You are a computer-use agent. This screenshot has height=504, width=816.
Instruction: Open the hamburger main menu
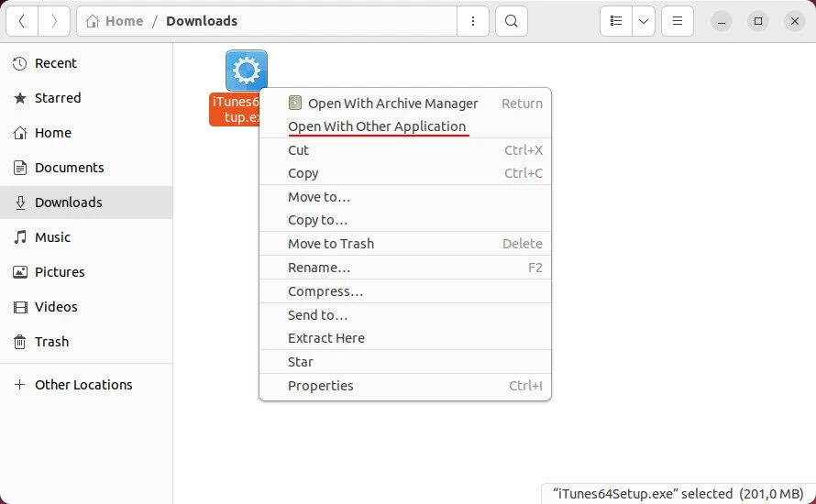tap(678, 21)
